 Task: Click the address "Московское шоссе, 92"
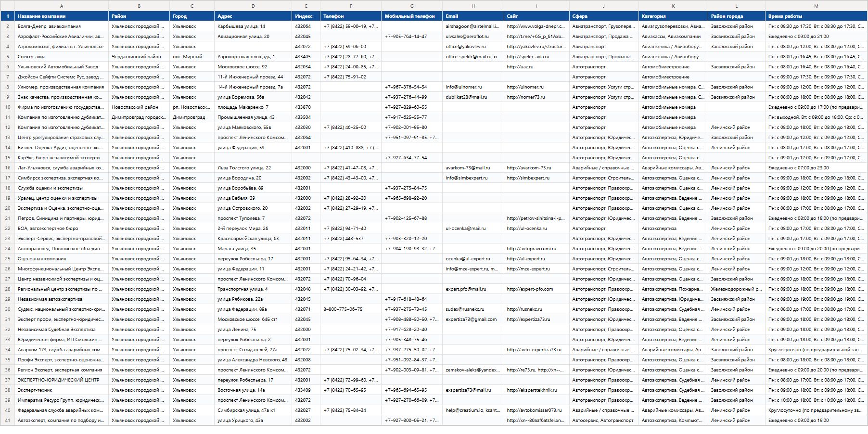[253, 67]
